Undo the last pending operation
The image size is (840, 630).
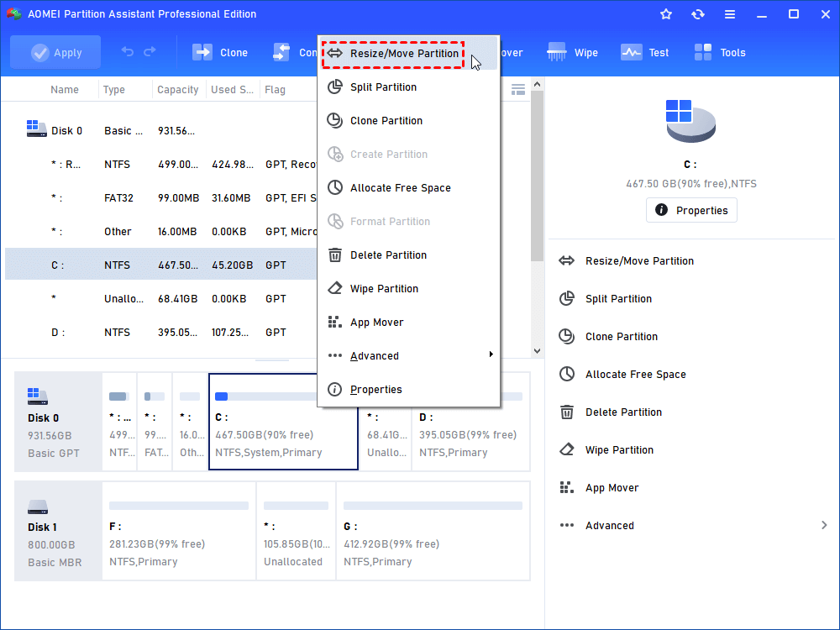click(128, 51)
